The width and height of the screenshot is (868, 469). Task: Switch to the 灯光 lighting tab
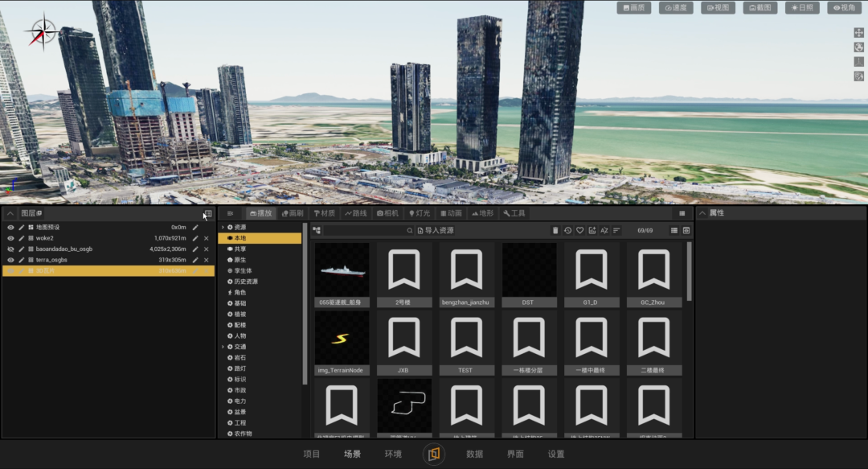pos(420,213)
